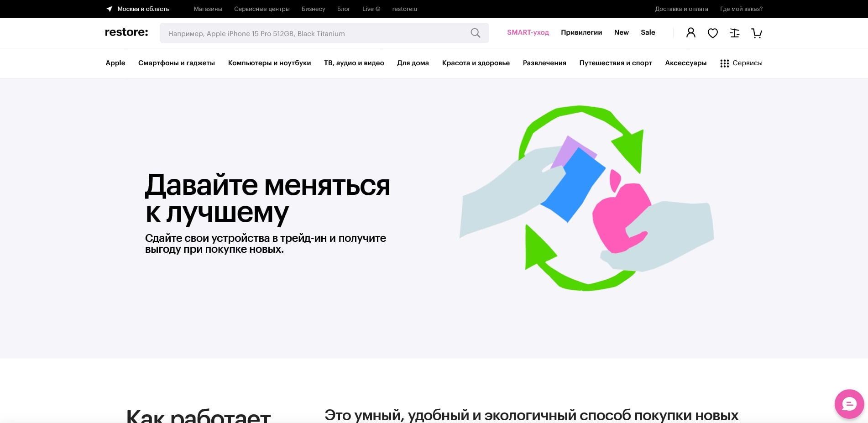868x423 pixels.
Task: Open Магазины in the top bar
Action: pyautogui.click(x=208, y=9)
